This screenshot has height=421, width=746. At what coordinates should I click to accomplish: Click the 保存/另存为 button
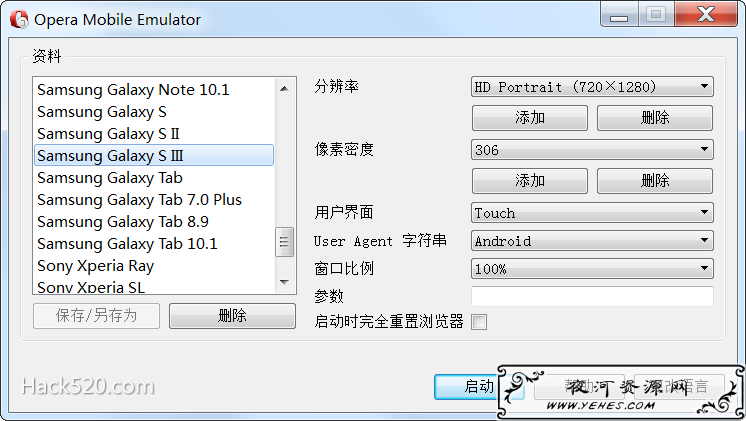point(96,316)
